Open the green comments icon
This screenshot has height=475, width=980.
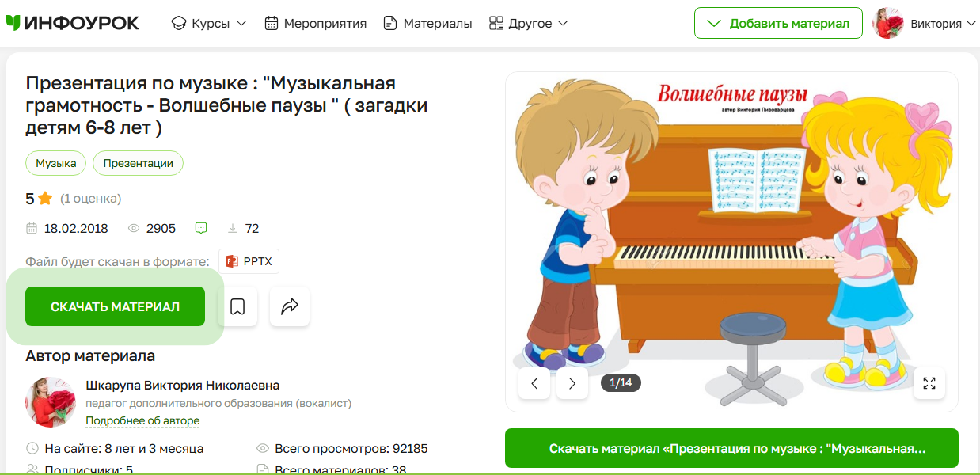tap(201, 228)
